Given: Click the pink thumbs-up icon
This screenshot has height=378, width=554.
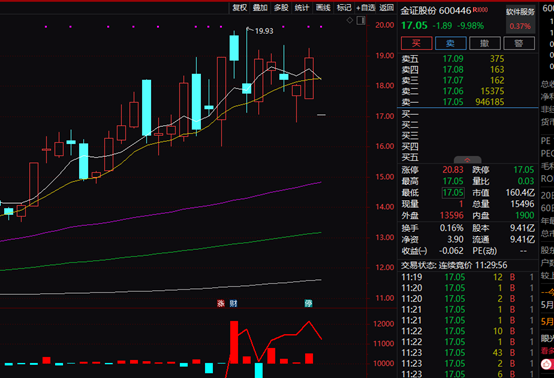Looking at the screenshot, I should click(x=546, y=364).
